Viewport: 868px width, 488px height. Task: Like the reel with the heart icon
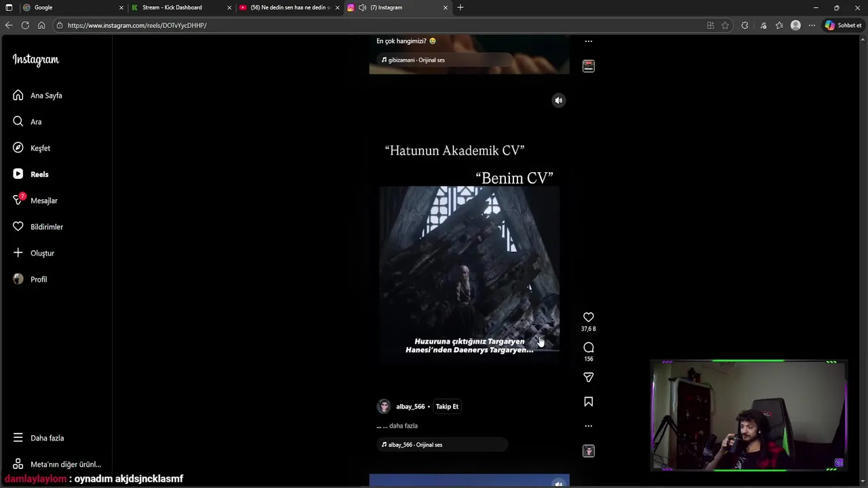tap(589, 317)
